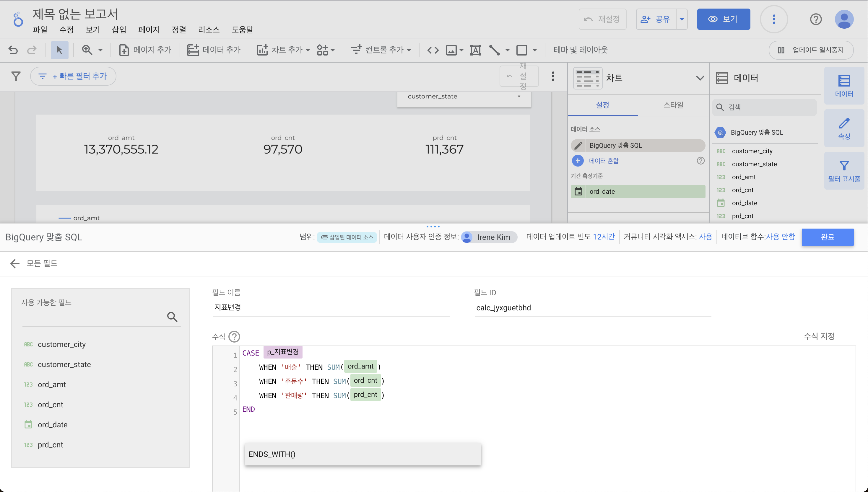Viewport: 868px width, 492px height.
Task: Open the 삽입 menu
Action: pos(119,30)
